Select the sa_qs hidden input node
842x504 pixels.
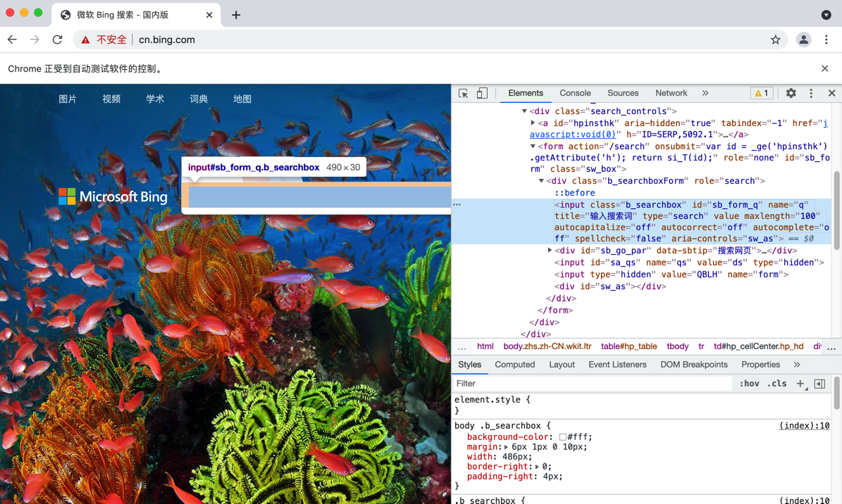(x=689, y=263)
